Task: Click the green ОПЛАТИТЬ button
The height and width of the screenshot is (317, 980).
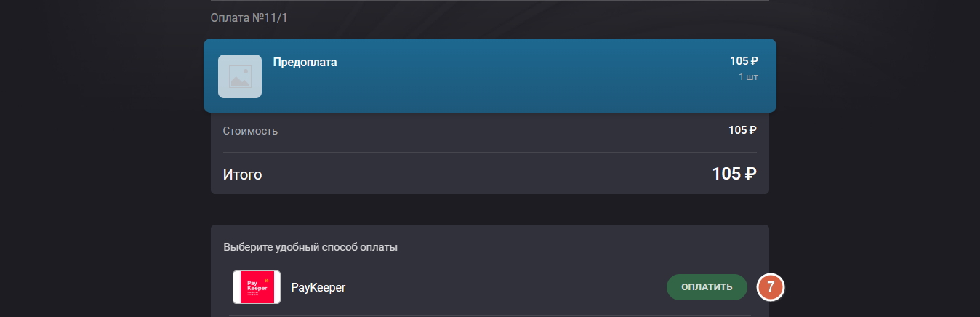Action: coord(707,287)
